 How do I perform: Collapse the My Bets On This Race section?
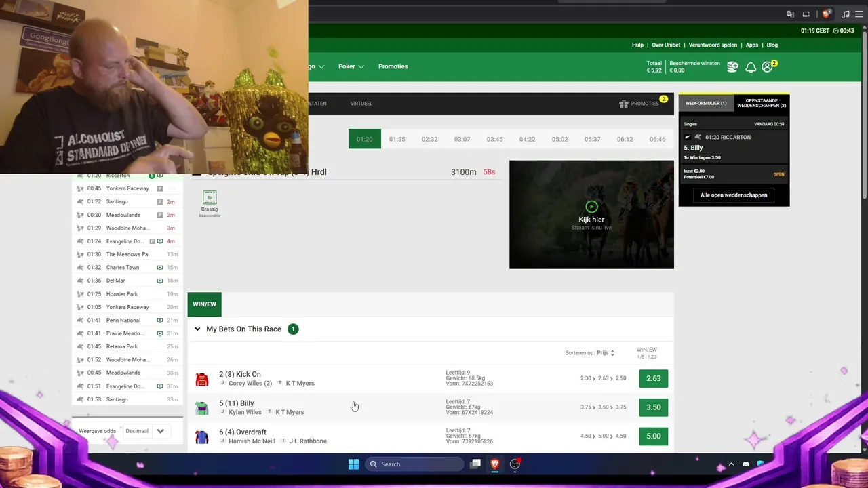197,329
